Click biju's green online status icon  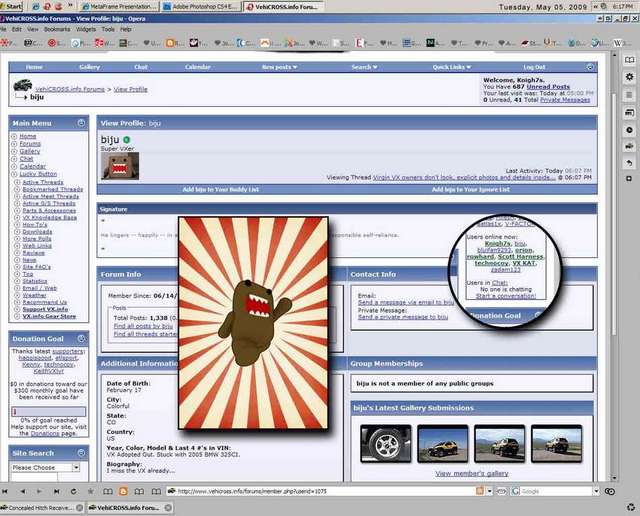(x=127, y=140)
